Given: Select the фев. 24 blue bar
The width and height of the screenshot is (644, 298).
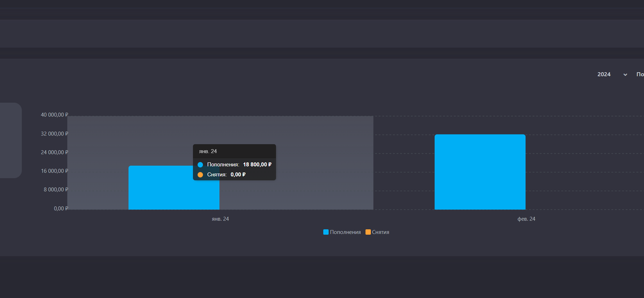Looking at the screenshot, I should [x=480, y=172].
